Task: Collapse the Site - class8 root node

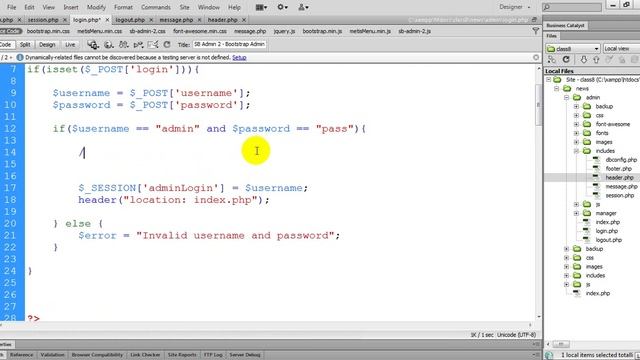Action: tap(549, 80)
